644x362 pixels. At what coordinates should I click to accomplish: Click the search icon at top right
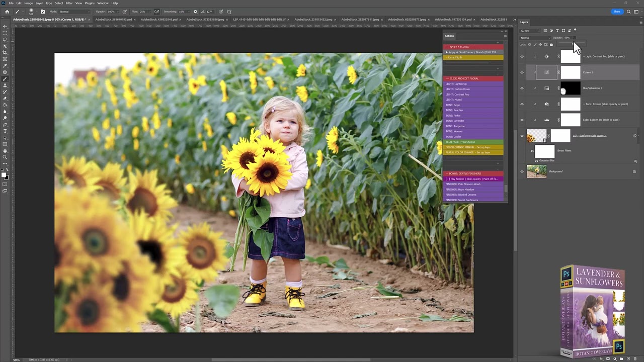tap(628, 12)
